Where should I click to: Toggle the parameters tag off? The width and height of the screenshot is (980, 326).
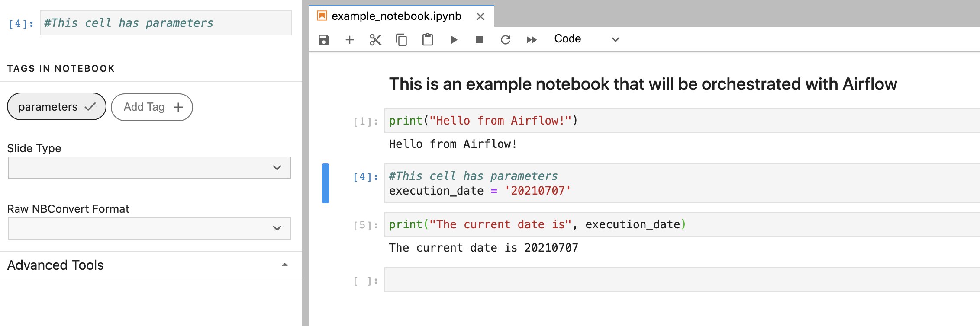56,107
